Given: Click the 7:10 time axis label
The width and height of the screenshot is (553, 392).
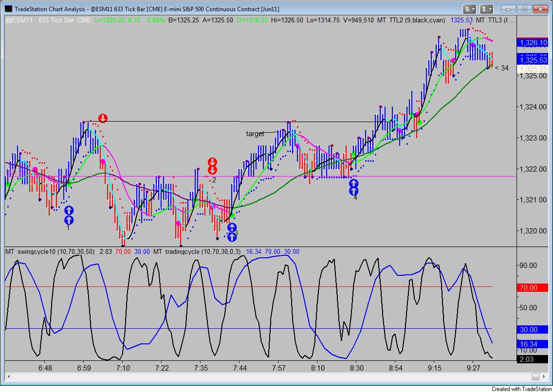Looking at the screenshot, I should [123, 368].
